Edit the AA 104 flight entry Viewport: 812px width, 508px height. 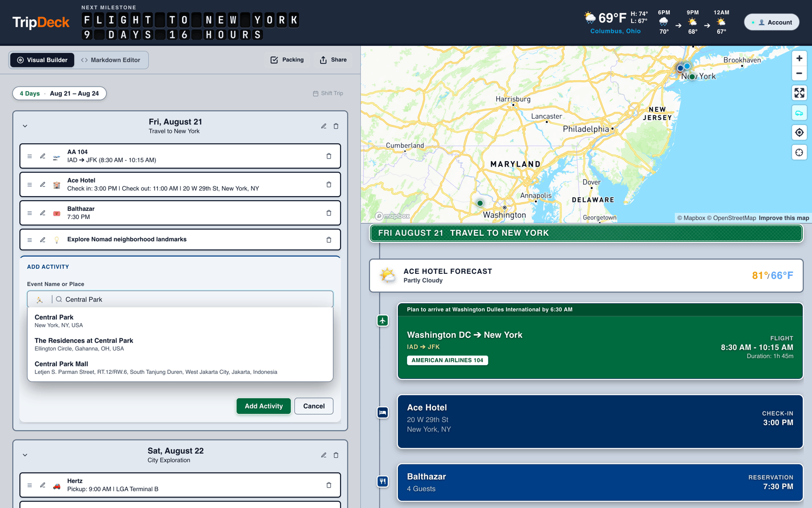pyautogui.click(x=43, y=156)
